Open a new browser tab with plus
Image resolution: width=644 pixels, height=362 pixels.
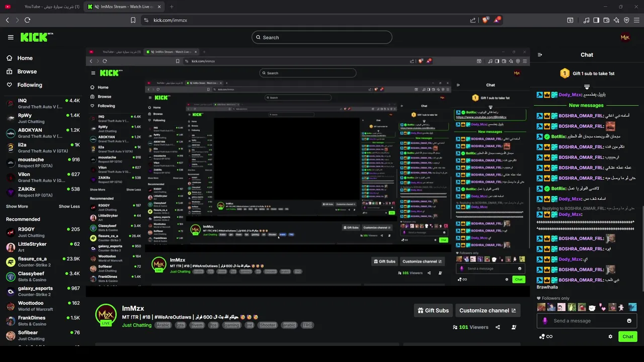[172, 7]
